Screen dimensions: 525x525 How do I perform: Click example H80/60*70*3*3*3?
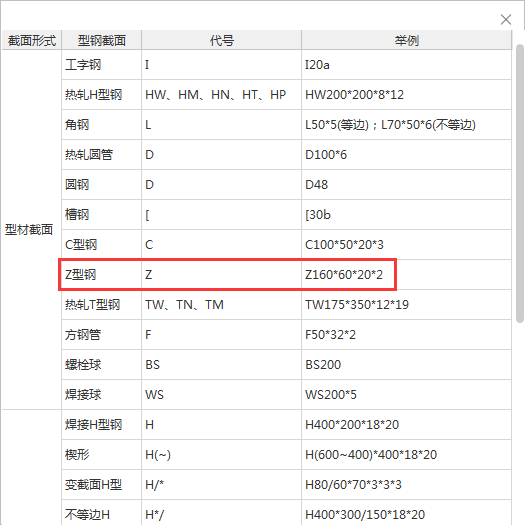(353, 484)
